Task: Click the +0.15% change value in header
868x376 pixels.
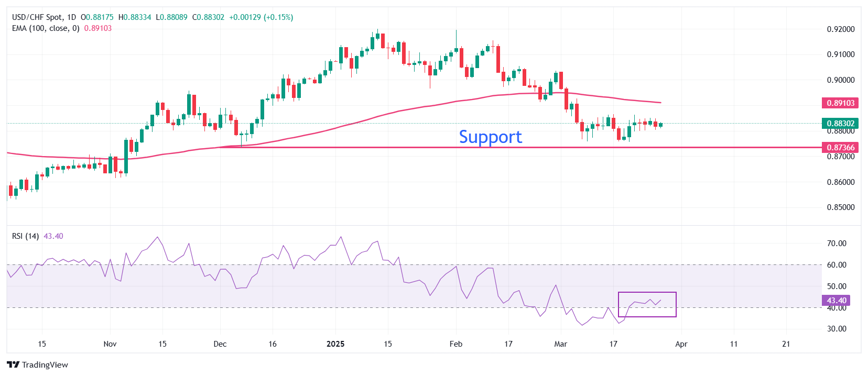Action: coord(278,17)
